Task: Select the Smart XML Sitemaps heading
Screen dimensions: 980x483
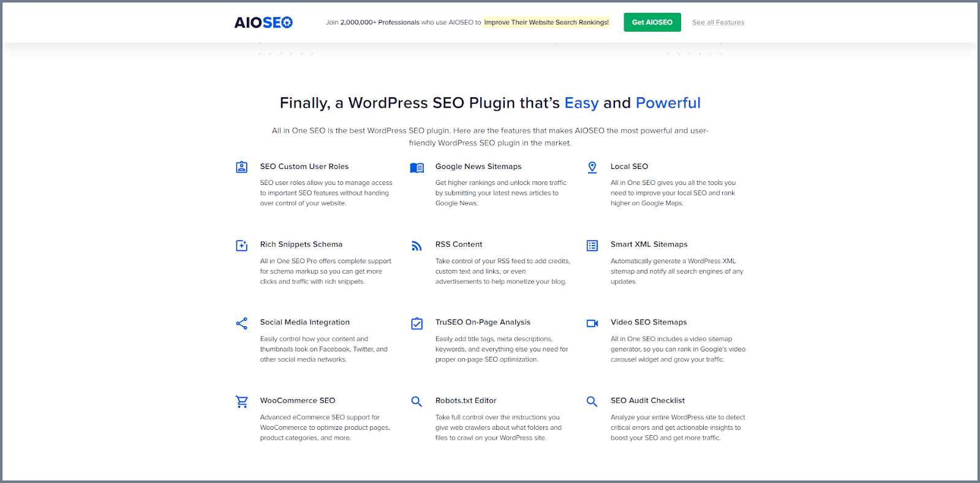Action: point(649,244)
